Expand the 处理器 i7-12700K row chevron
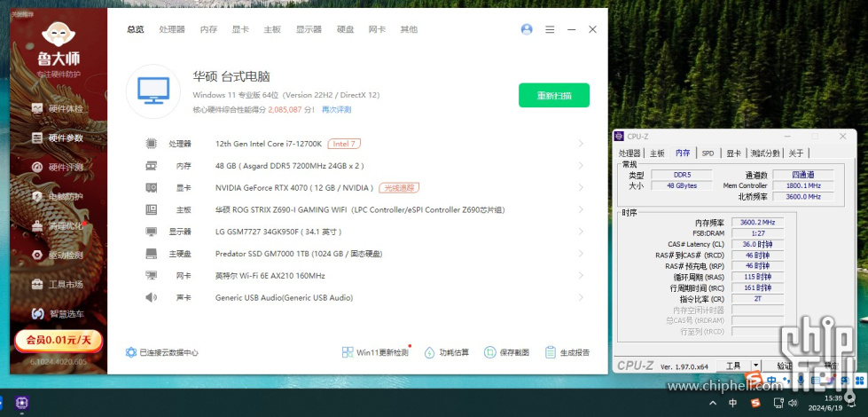 [581, 144]
